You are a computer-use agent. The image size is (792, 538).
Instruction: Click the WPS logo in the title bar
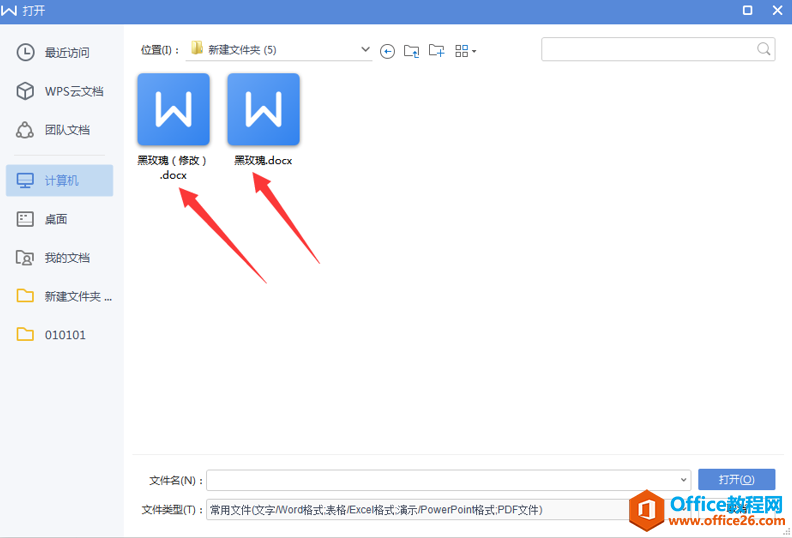(x=9, y=10)
